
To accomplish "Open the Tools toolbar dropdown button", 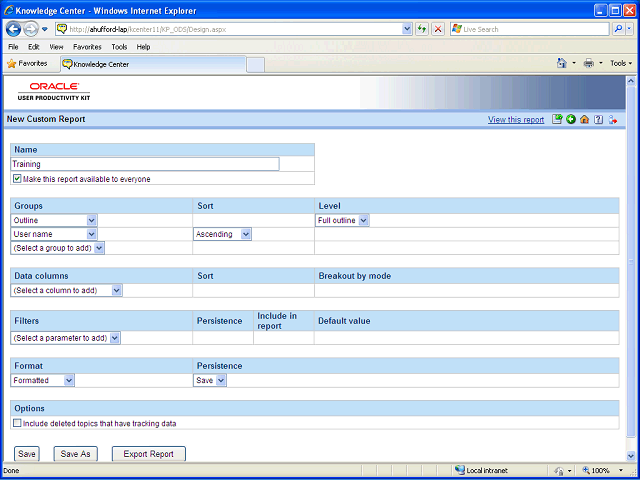I will pos(621,63).
